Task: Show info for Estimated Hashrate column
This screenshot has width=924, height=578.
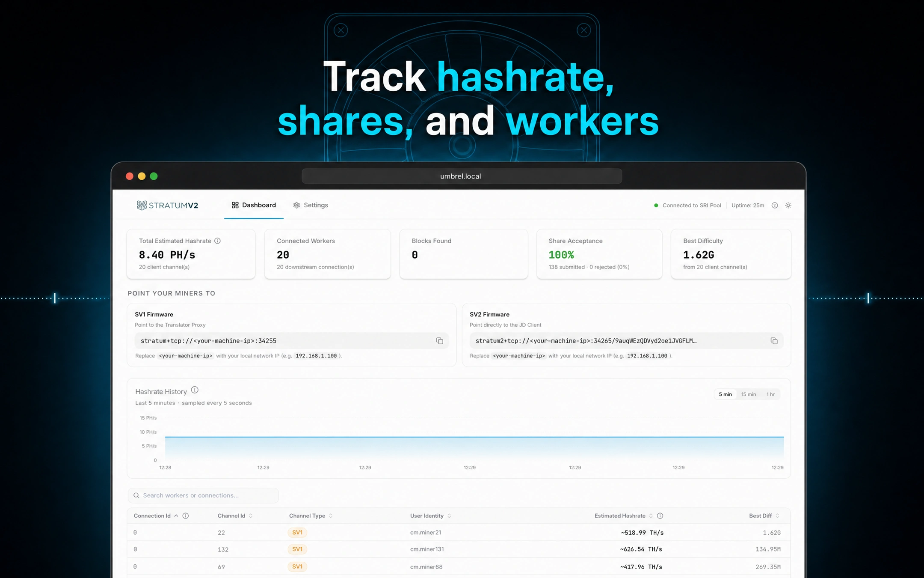Action: tap(660, 516)
